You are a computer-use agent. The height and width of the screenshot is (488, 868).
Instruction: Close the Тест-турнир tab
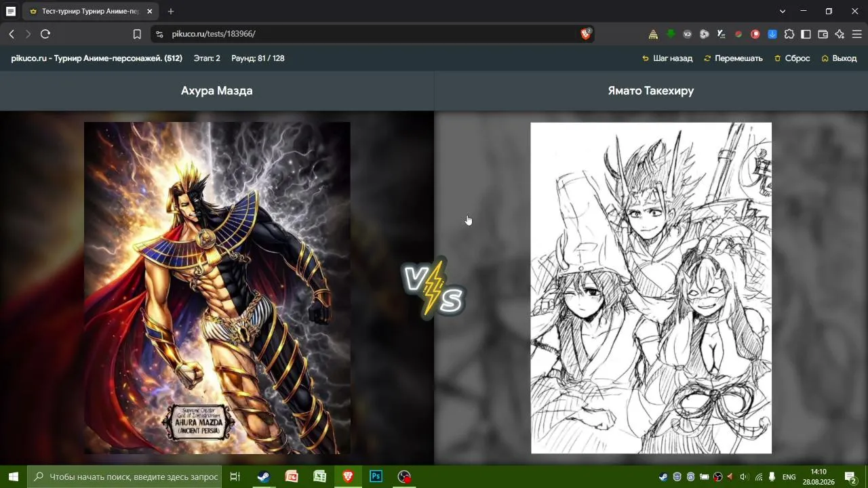pos(149,12)
